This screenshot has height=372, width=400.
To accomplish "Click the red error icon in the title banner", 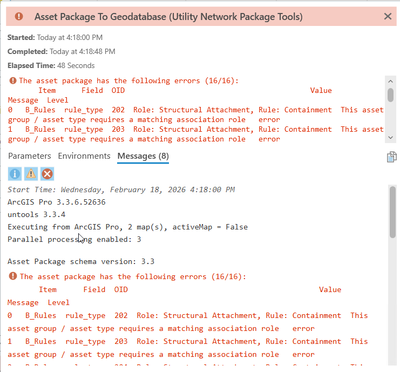I will tap(19, 16).
